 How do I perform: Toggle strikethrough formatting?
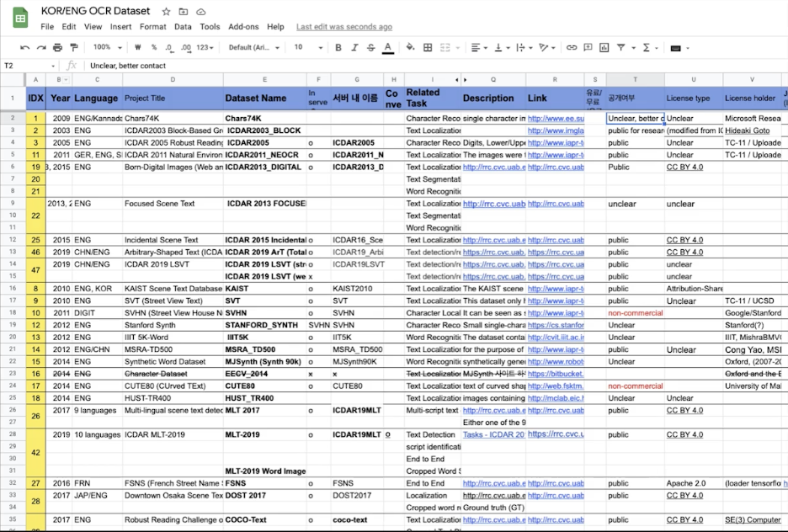(x=371, y=47)
